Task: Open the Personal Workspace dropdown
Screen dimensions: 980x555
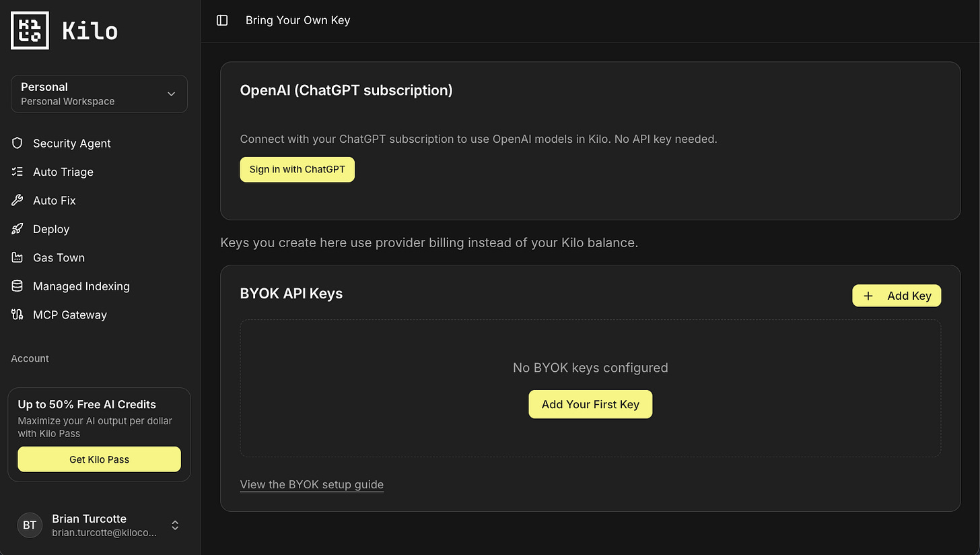Action: (99, 94)
